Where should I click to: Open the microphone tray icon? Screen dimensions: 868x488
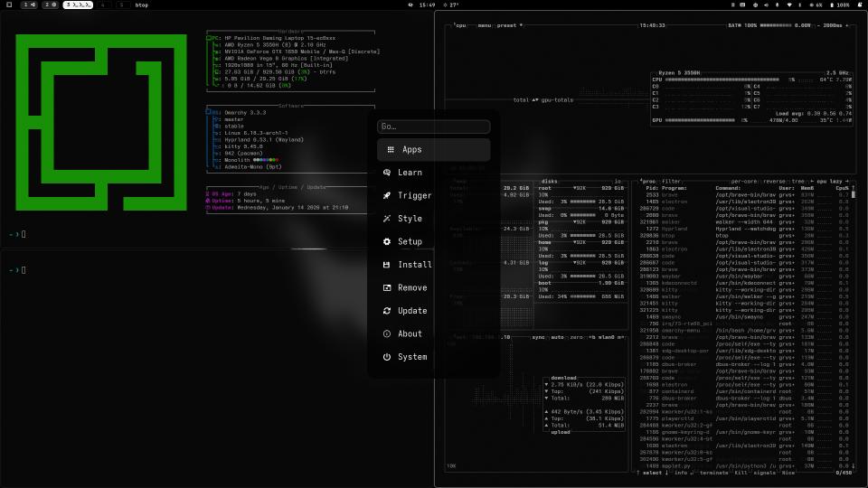pyautogui.click(x=778, y=5)
